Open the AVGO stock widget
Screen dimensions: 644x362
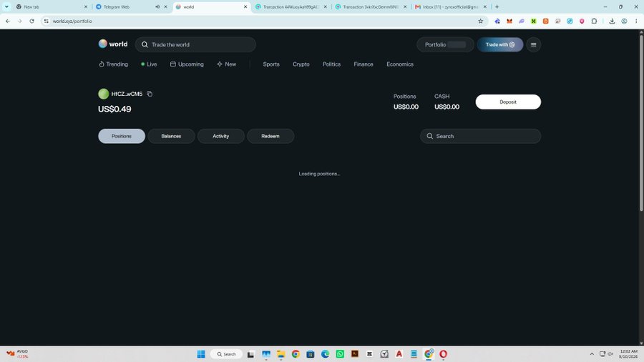coord(17,354)
